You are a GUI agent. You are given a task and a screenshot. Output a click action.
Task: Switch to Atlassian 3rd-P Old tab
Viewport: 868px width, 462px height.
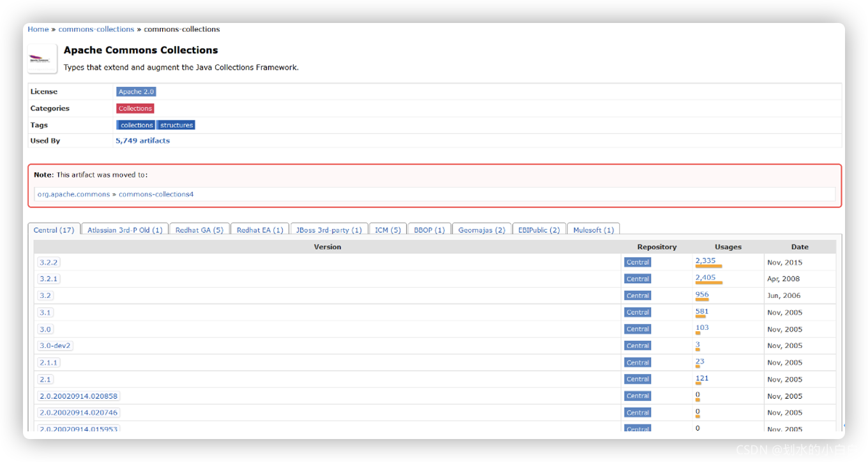pyautogui.click(x=124, y=230)
